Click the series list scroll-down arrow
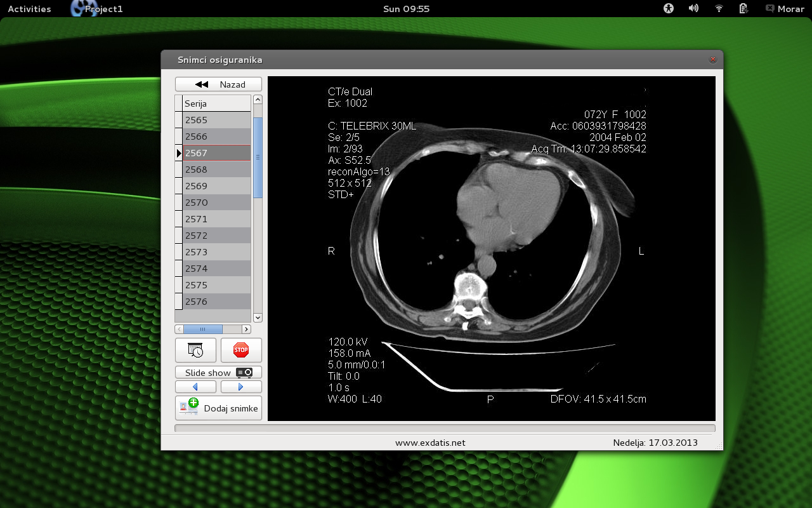The height and width of the screenshot is (508, 812). click(x=258, y=317)
